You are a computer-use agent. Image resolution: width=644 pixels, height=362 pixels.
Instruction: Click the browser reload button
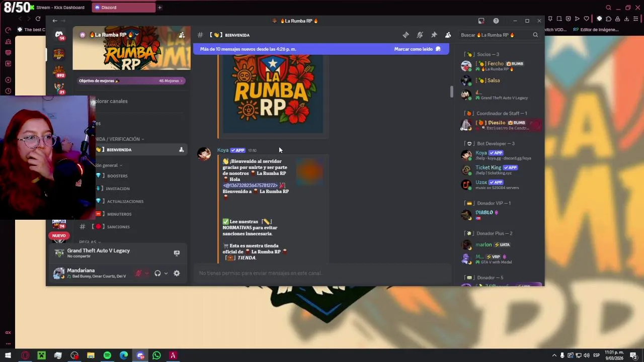point(38,19)
